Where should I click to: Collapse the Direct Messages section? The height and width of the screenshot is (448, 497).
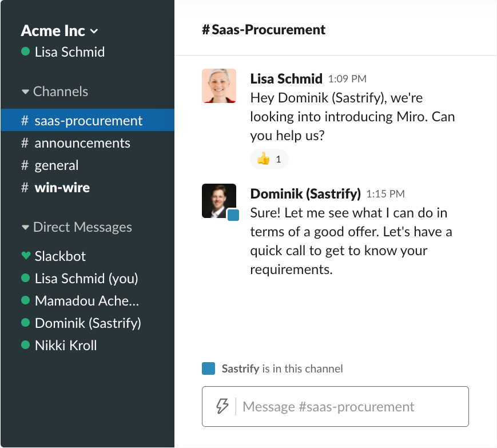[25, 227]
